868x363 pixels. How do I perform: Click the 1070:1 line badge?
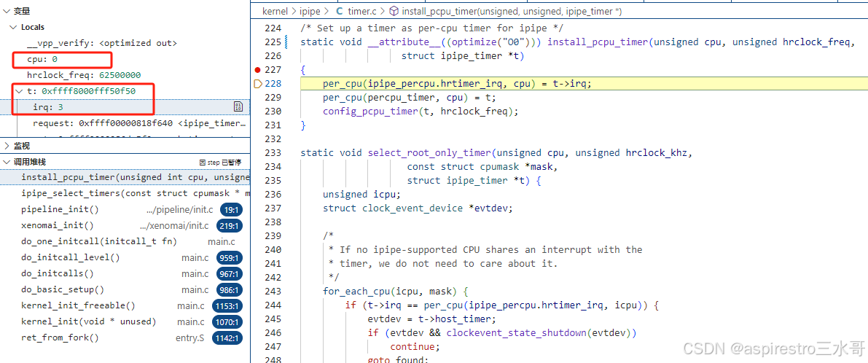[226, 322]
